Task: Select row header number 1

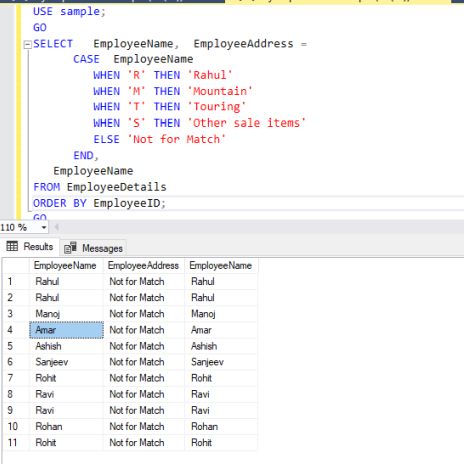Action: click(16, 282)
